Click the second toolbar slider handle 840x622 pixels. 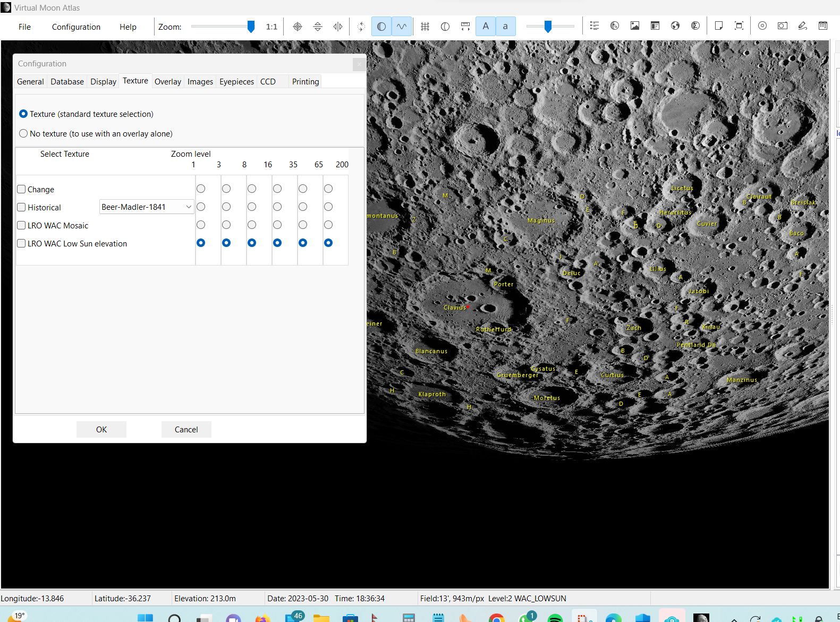[548, 27]
